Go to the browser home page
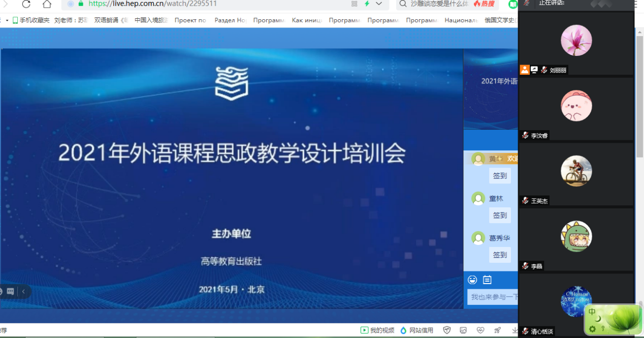Viewport: 644px width, 338px height. tap(47, 4)
